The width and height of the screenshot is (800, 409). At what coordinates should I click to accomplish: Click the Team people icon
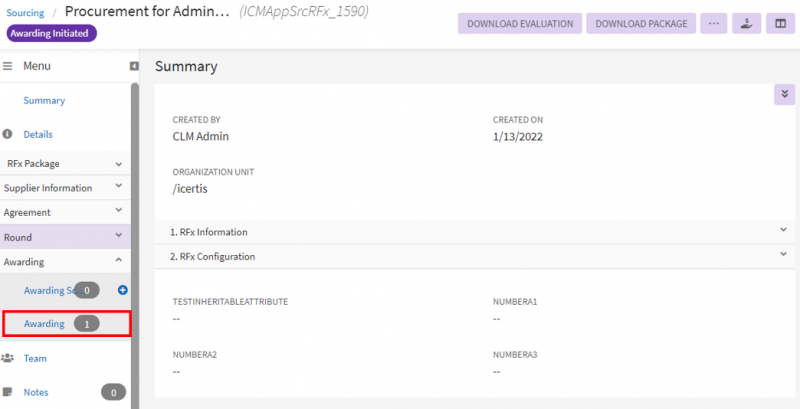[x=8, y=358]
